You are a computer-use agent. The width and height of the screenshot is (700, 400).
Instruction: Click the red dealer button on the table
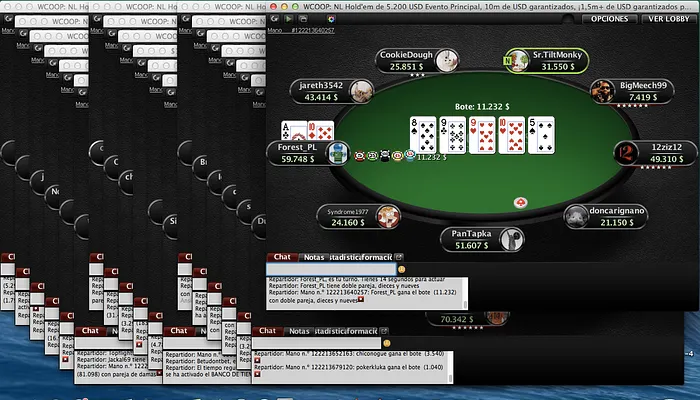click(520, 203)
